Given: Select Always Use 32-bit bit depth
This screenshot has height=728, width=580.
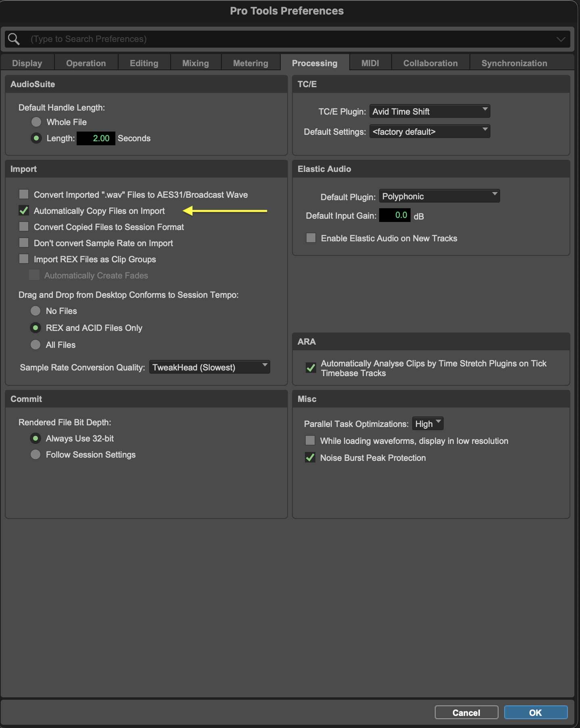Looking at the screenshot, I should click(35, 438).
